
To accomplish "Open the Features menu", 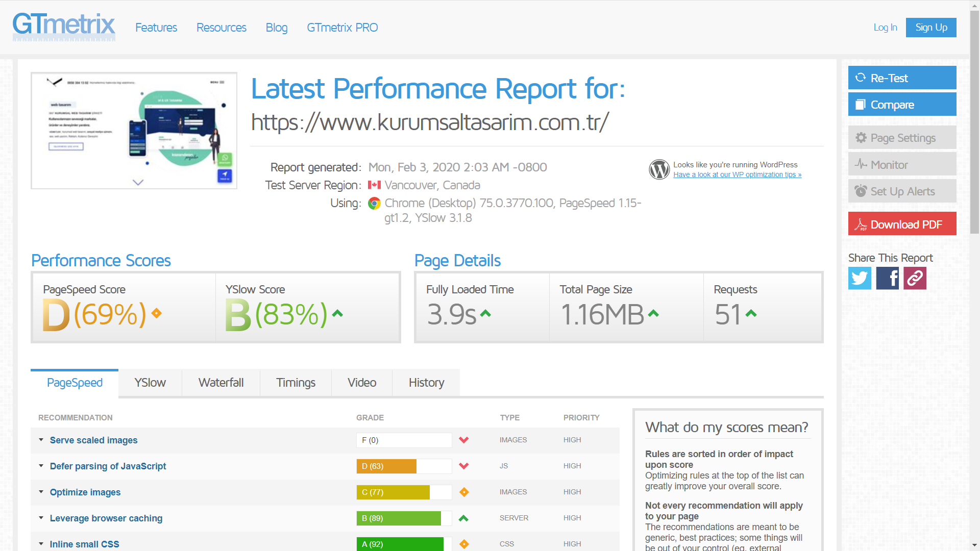I will (156, 28).
